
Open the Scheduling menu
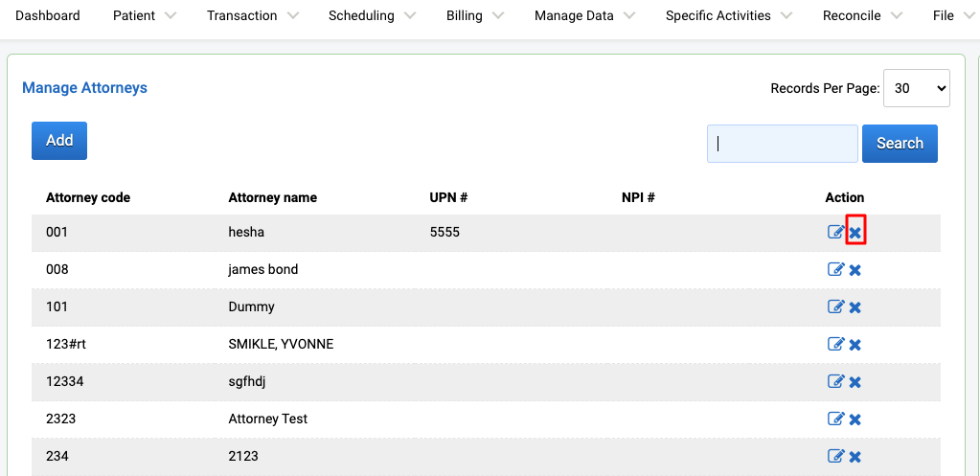[372, 15]
